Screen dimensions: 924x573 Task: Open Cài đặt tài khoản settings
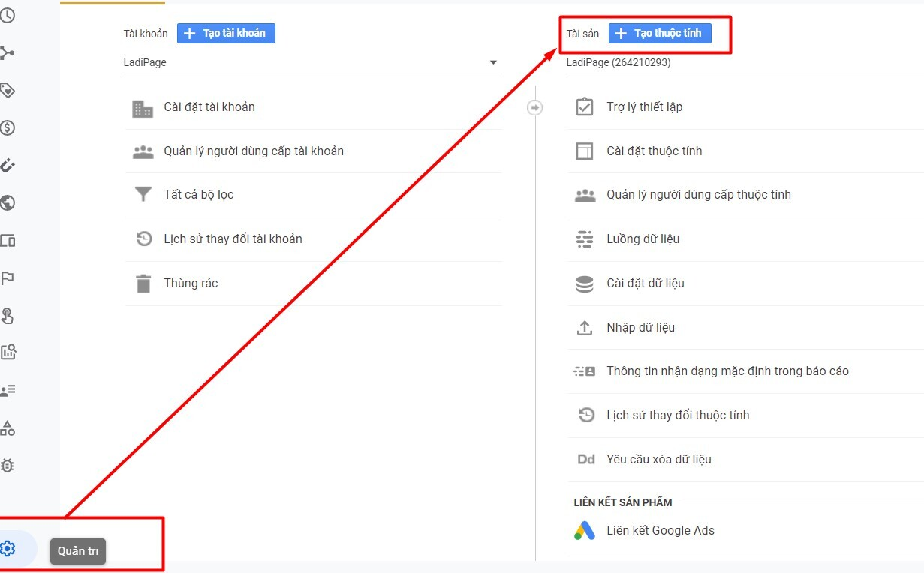tap(209, 107)
